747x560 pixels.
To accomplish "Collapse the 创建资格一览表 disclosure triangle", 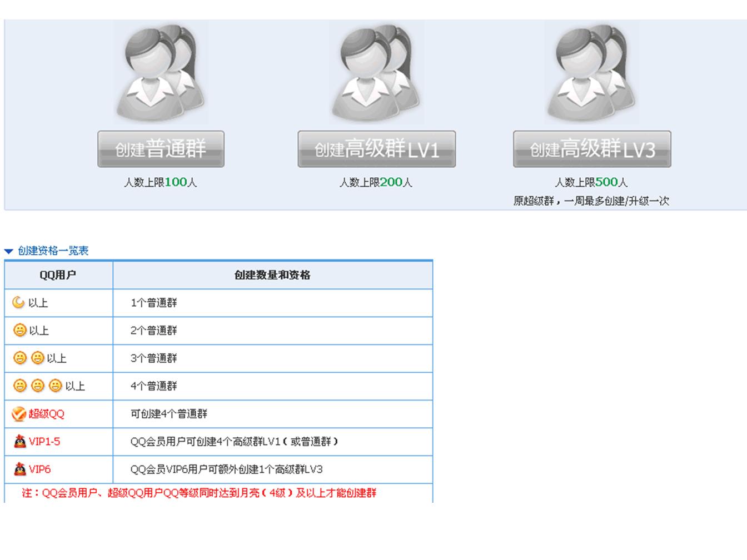I will 8,251.
